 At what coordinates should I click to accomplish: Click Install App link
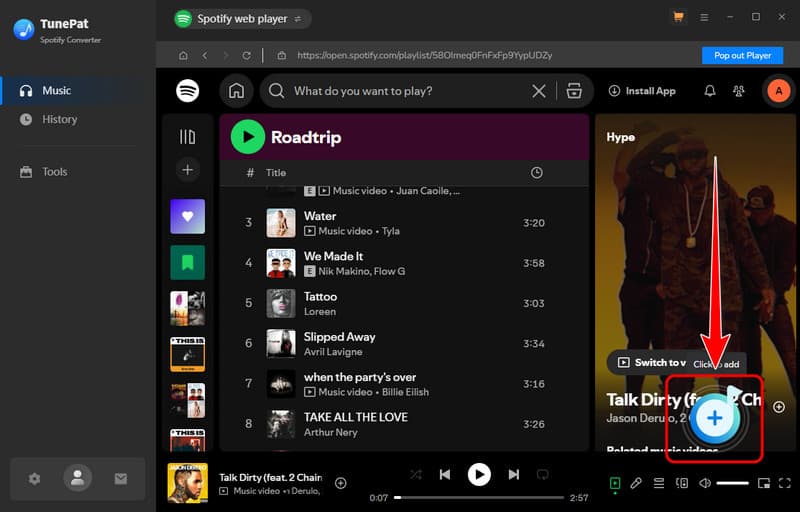(x=642, y=91)
